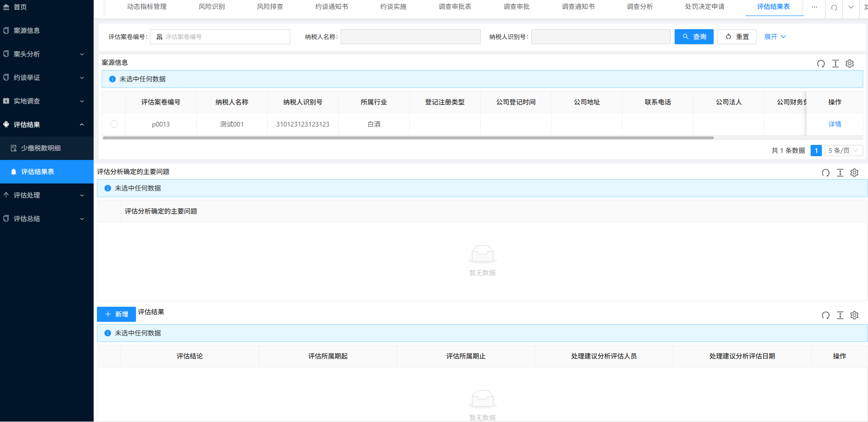Click the 新增 add button
Image resolution: width=868 pixels, height=422 pixels.
coord(116,314)
